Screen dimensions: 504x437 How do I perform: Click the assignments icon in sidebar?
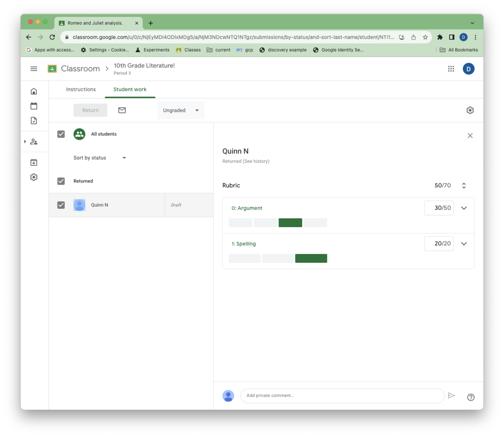tap(34, 120)
